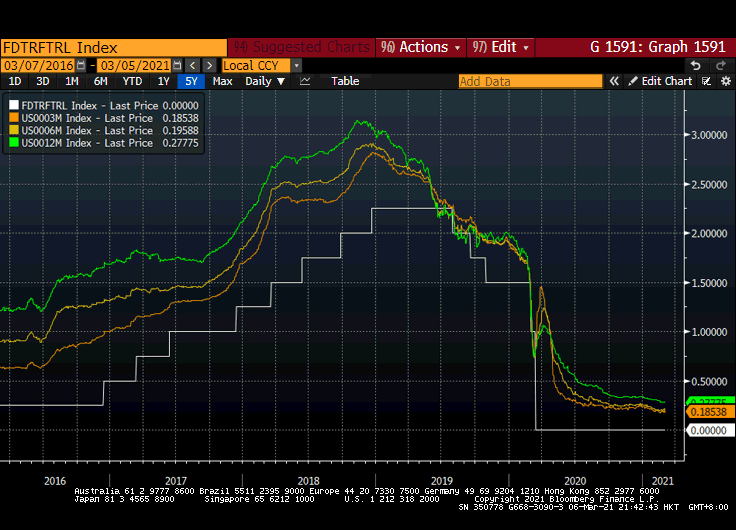Select the 5Y time range
This screenshot has width=736, height=530.
tap(190, 81)
